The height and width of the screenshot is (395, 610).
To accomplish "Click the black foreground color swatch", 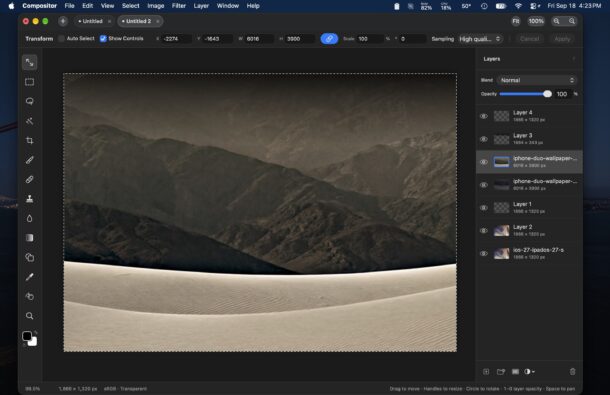I will (x=27, y=336).
